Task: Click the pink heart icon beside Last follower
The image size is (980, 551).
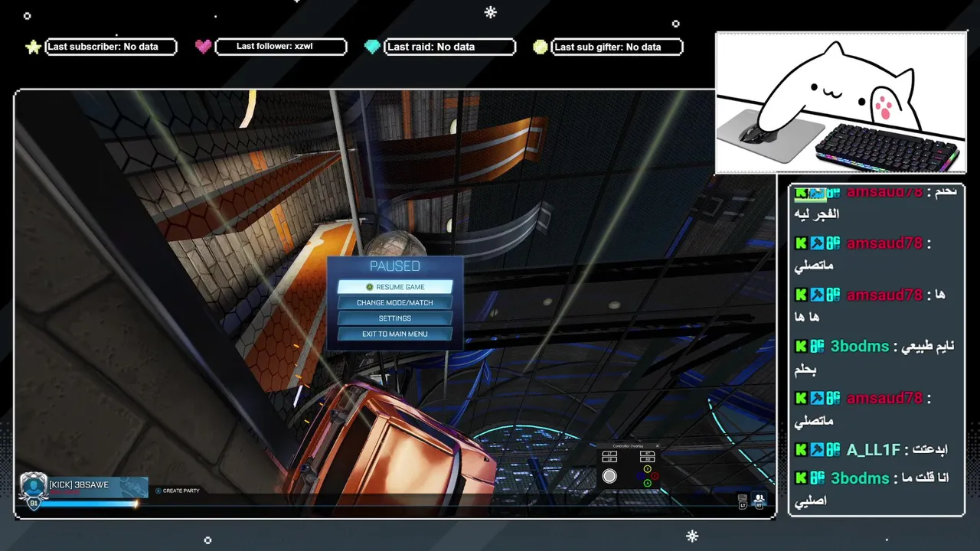Action: (203, 47)
